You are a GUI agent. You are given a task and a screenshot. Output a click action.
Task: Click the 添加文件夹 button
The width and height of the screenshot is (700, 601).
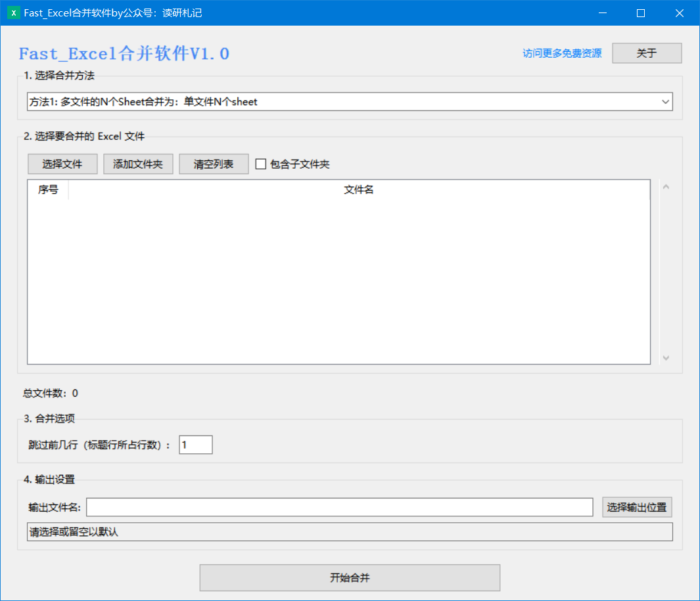138,164
